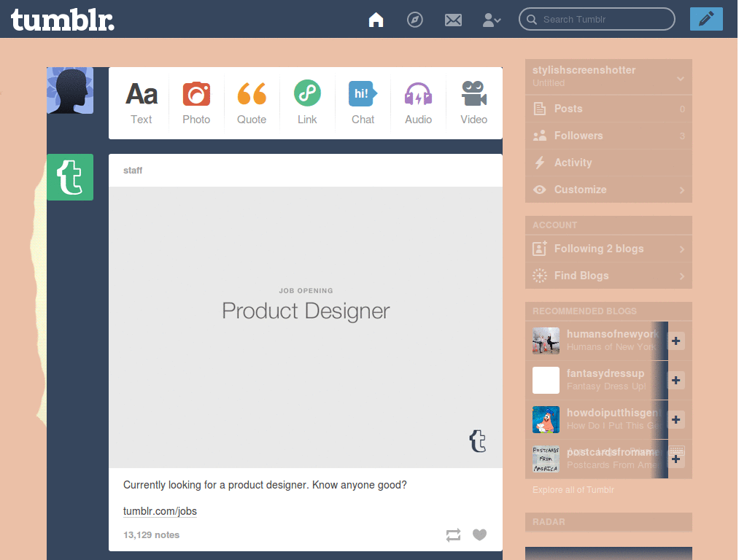Follow humansofnewyork with plus button
This screenshot has height=560, width=747.
[676, 341]
